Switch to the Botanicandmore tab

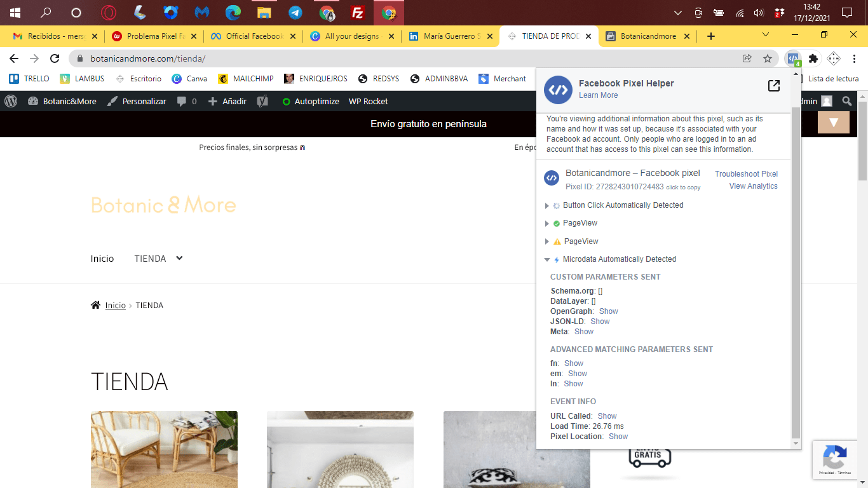point(648,36)
